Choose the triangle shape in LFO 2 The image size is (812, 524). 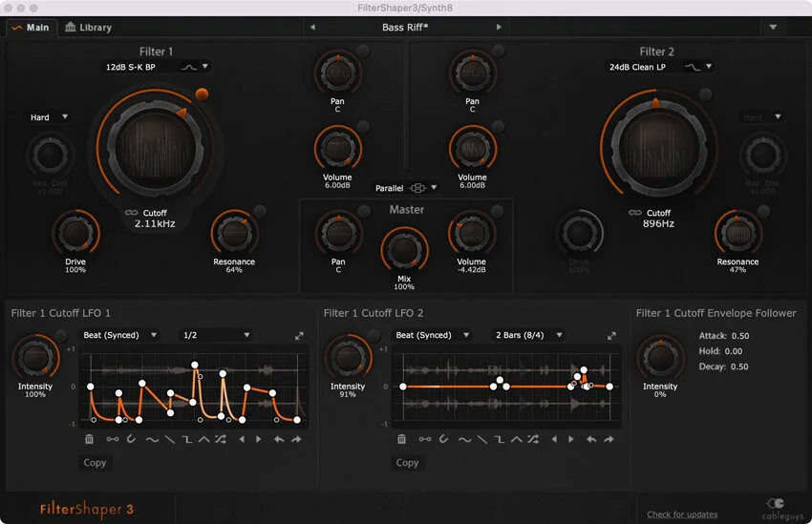(516, 440)
